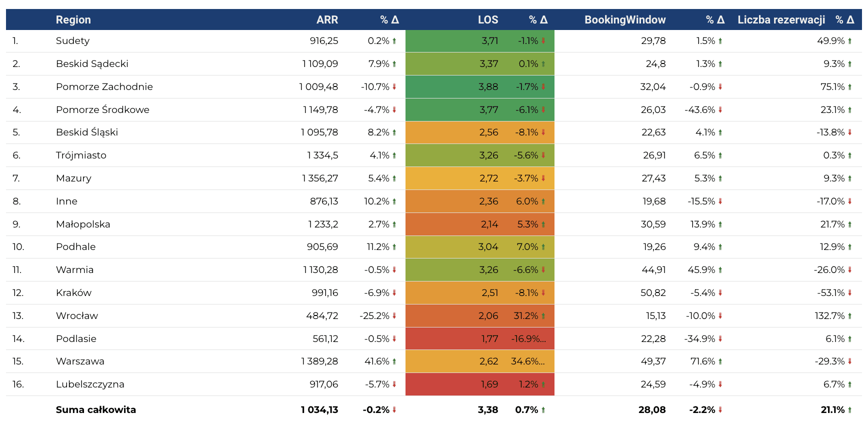Select the down arrow beside Lubelszczyzna -5.7%
868x421 pixels.
click(x=394, y=384)
